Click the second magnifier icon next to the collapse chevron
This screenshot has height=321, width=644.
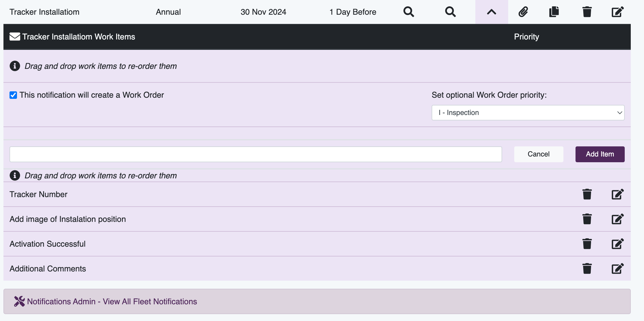click(450, 12)
